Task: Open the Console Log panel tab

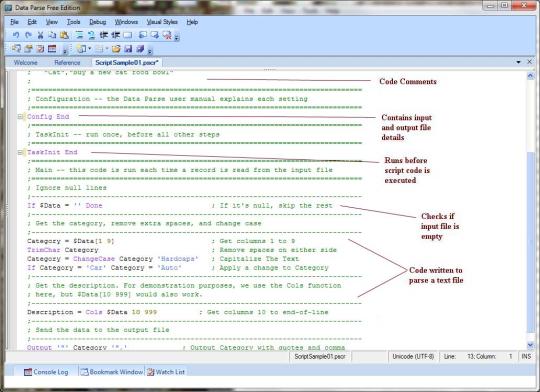Action: (x=46, y=372)
